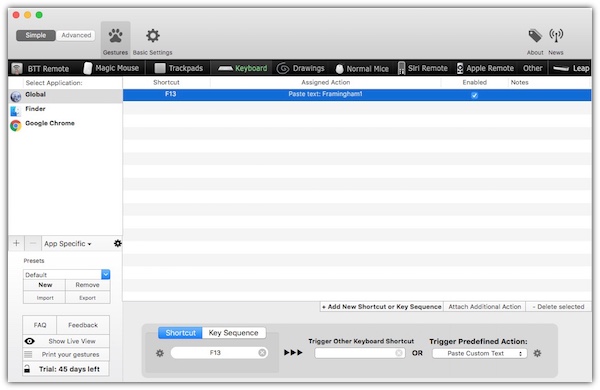Select Finder in the application list
Viewport: 600px width, 390px height.
[65, 111]
